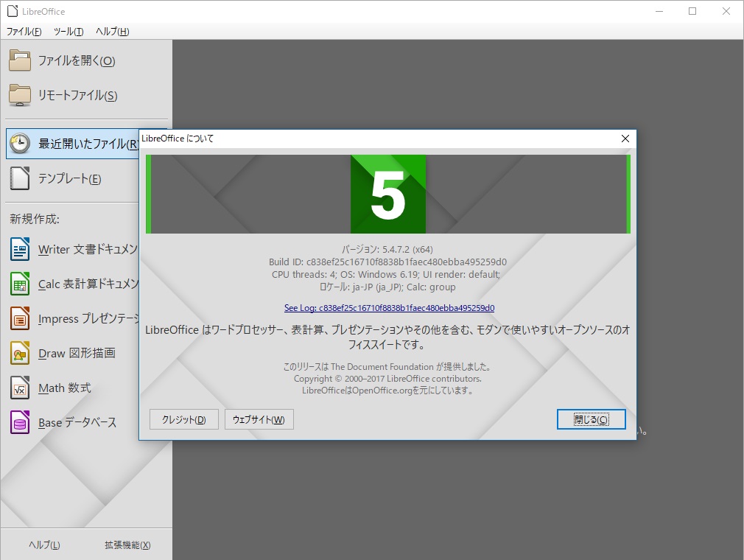
Task: Click the Remote Files folder icon
Action: [20, 95]
